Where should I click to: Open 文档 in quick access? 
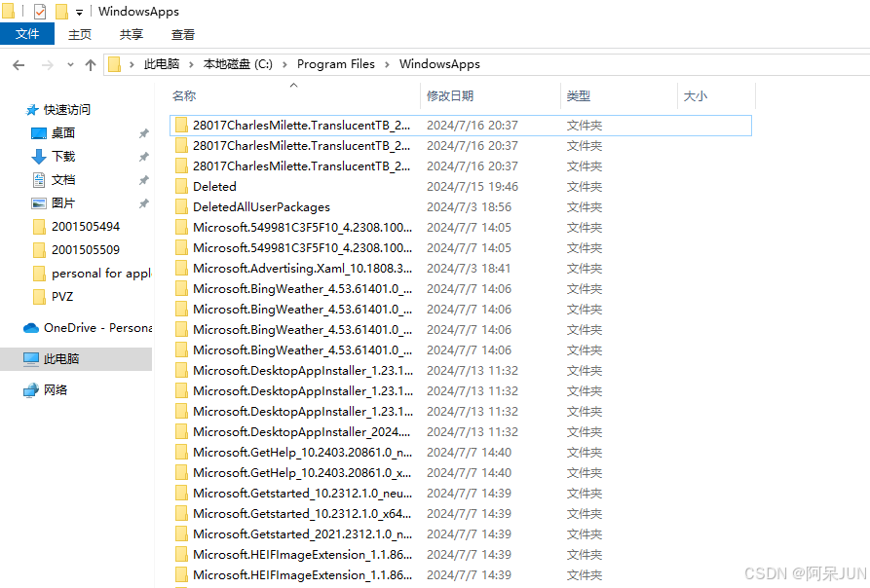[62, 179]
